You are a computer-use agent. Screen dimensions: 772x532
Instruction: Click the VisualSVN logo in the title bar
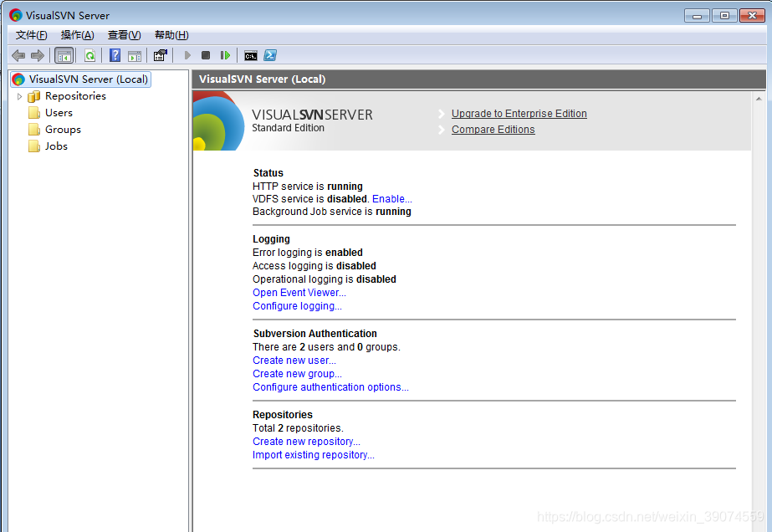point(16,15)
